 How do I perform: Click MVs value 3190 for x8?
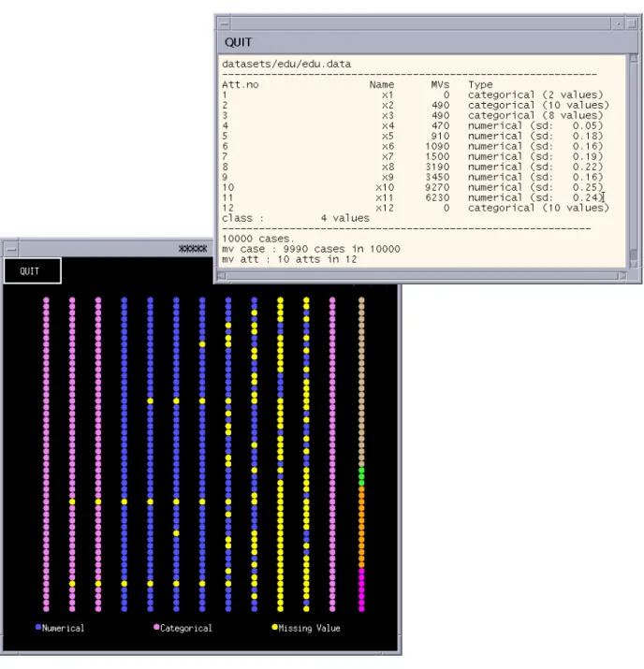point(437,167)
